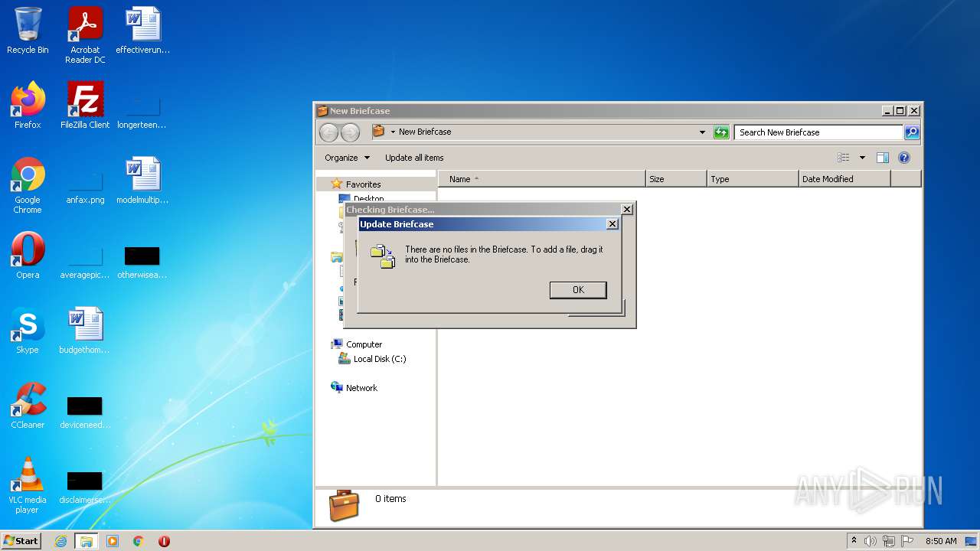Open the Start menu
This screenshot has width=980, height=551.
point(21,541)
